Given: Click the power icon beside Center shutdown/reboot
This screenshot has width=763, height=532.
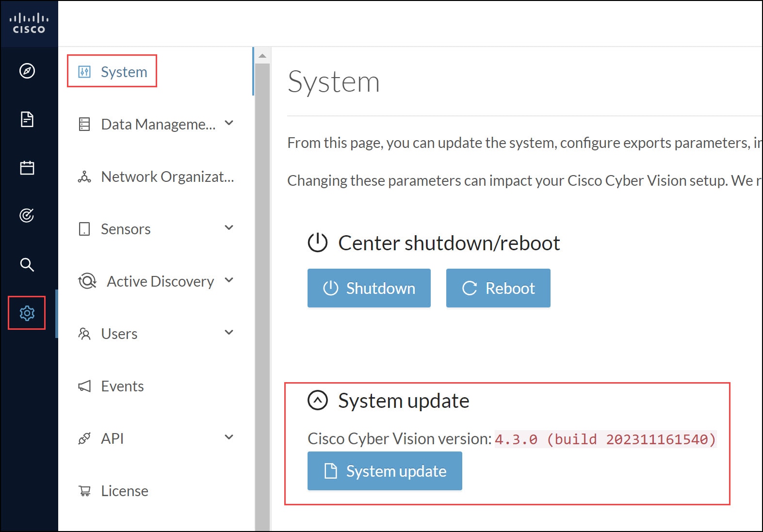Looking at the screenshot, I should click(318, 242).
